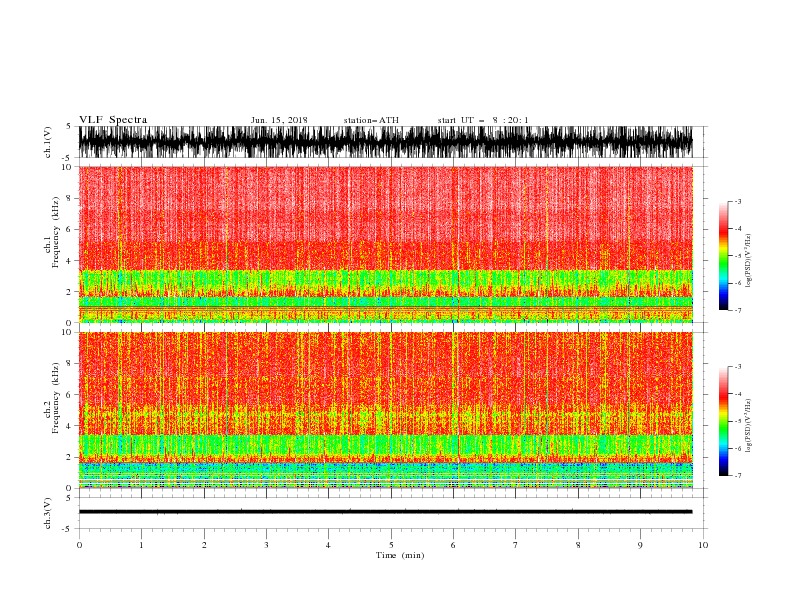Click the "5" tick of the ch.1(V) axis
This screenshot has width=792, height=612.
69,126
